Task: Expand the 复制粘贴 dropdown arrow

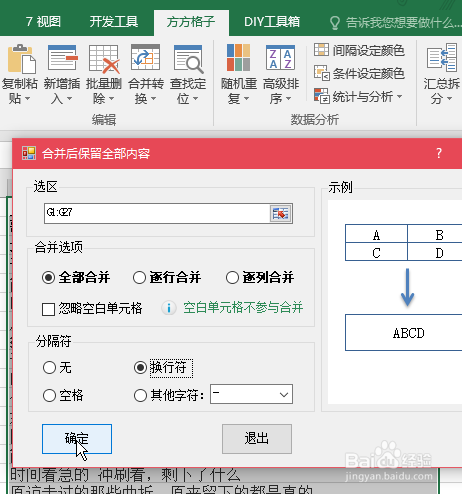Action: (x=28, y=99)
